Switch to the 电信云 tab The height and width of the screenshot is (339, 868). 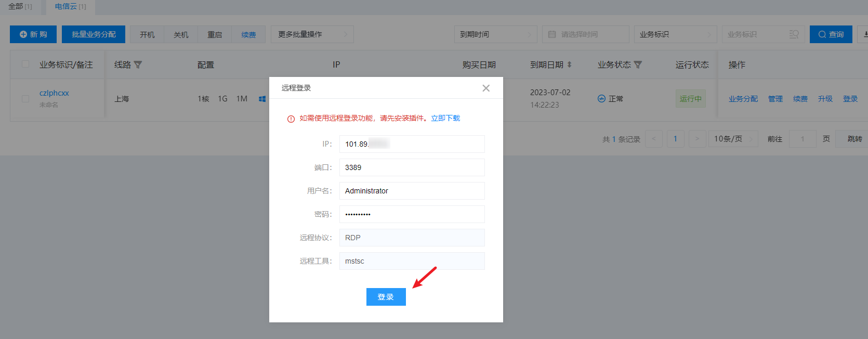click(70, 7)
